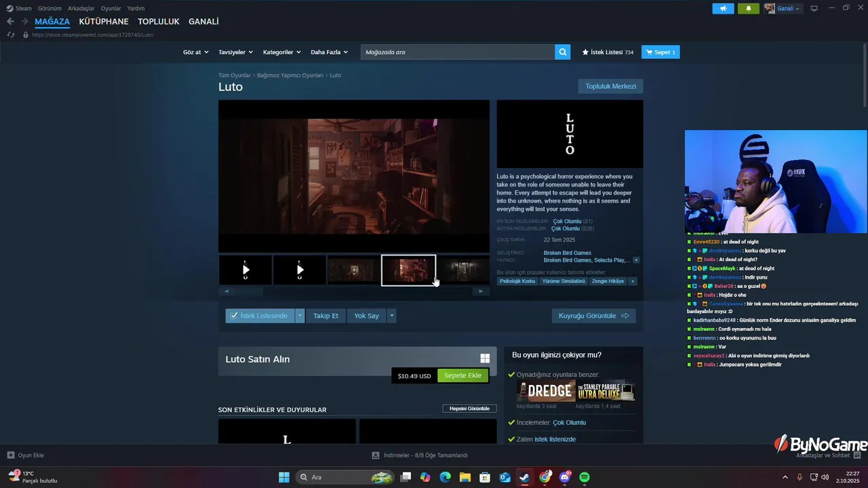Screen dimensions: 868x488
Task: Expand the Göz at menu
Action: pyautogui.click(x=196, y=52)
